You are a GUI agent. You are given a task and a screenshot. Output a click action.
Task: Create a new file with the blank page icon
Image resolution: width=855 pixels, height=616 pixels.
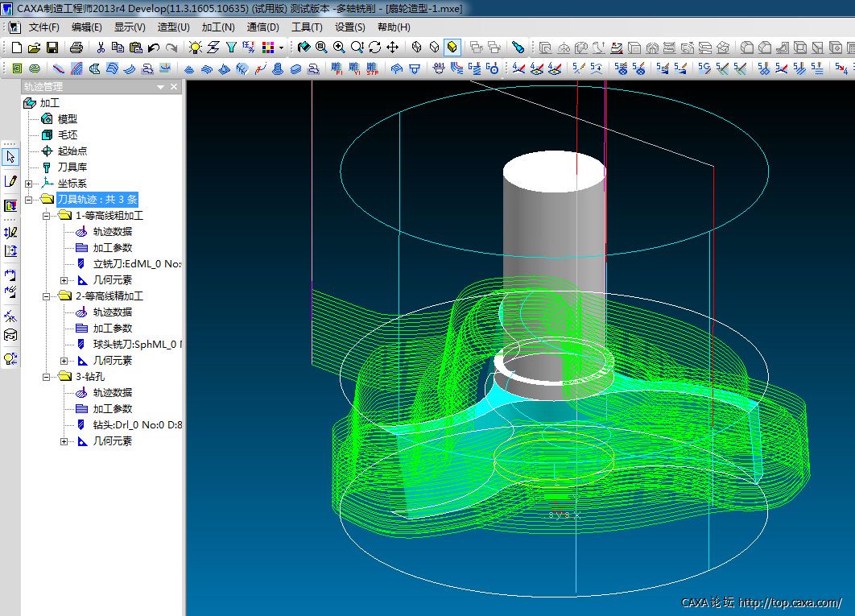(x=16, y=48)
